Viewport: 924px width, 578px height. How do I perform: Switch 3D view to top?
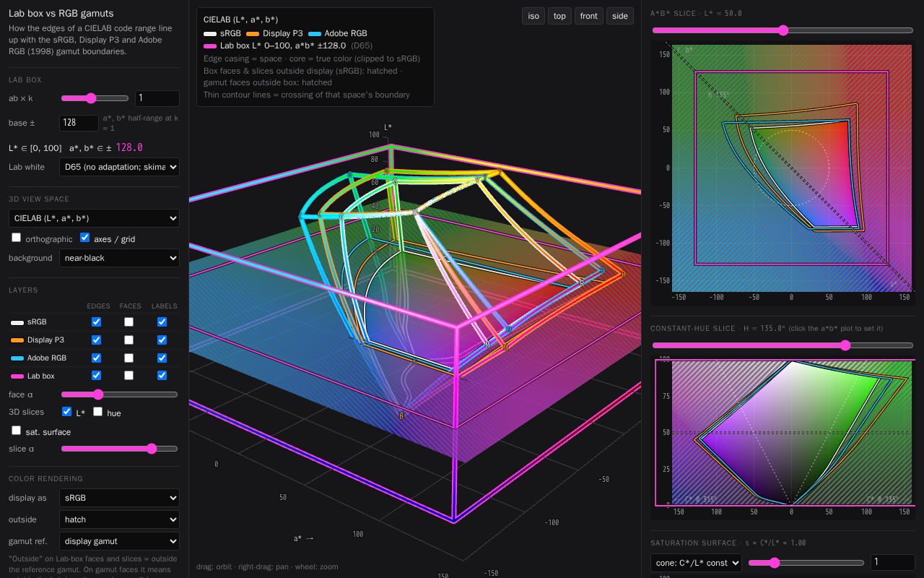(x=559, y=16)
